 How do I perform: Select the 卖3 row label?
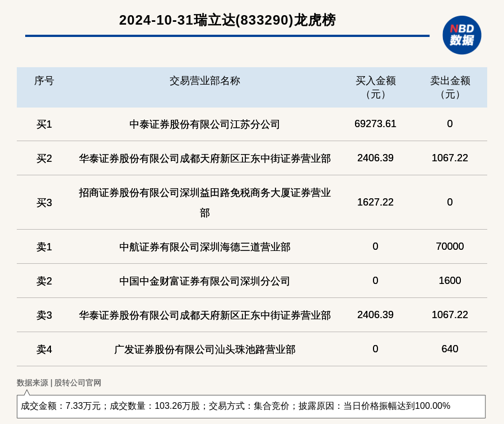click(44, 315)
